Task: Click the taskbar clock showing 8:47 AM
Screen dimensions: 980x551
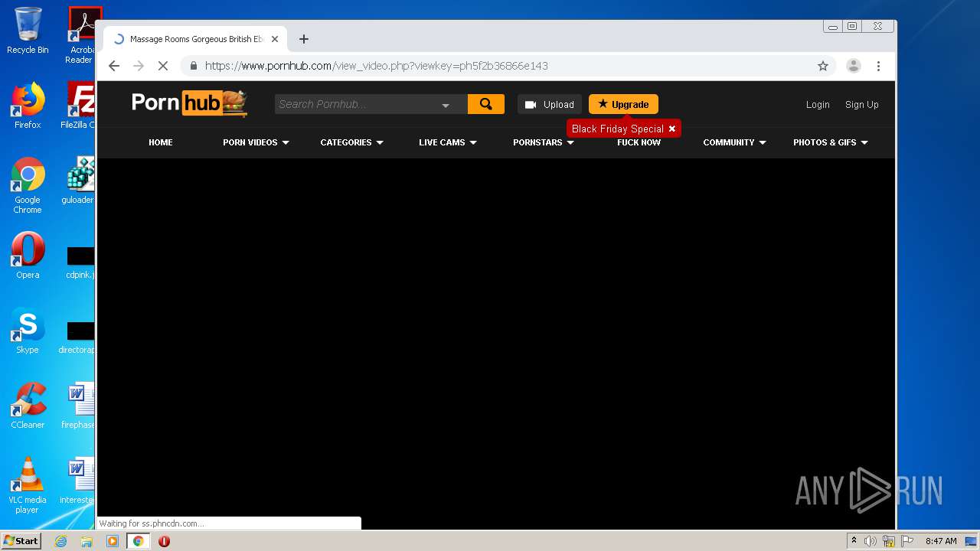Action: pyautogui.click(x=941, y=541)
